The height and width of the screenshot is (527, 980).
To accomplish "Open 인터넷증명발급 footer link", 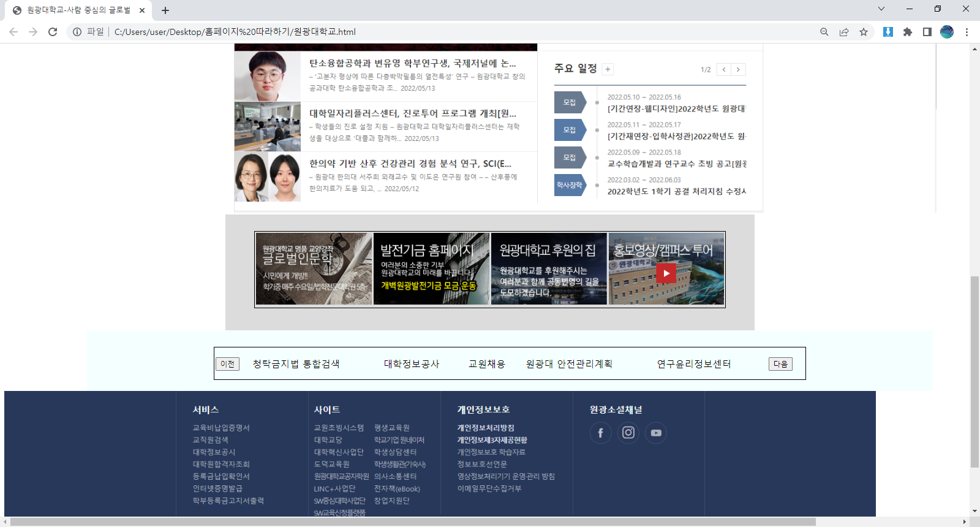I will [x=217, y=488].
